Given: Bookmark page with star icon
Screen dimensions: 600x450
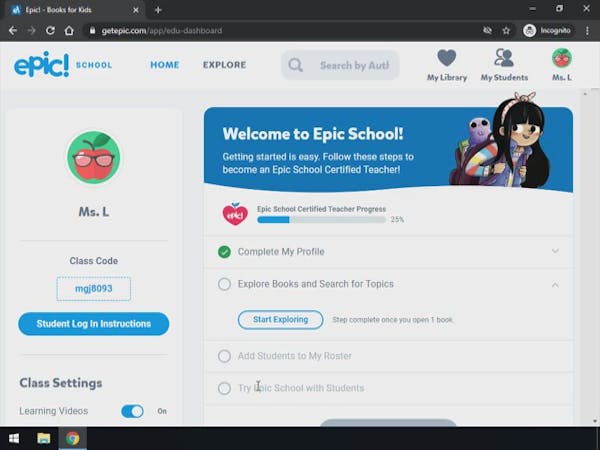Looking at the screenshot, I should click(506, 31).
